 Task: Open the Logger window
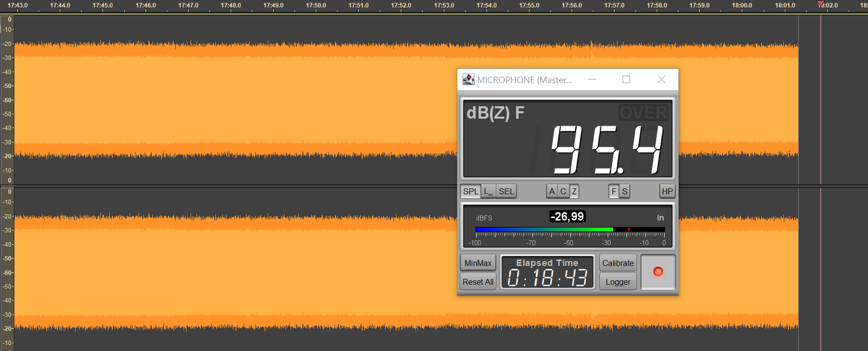618,282
